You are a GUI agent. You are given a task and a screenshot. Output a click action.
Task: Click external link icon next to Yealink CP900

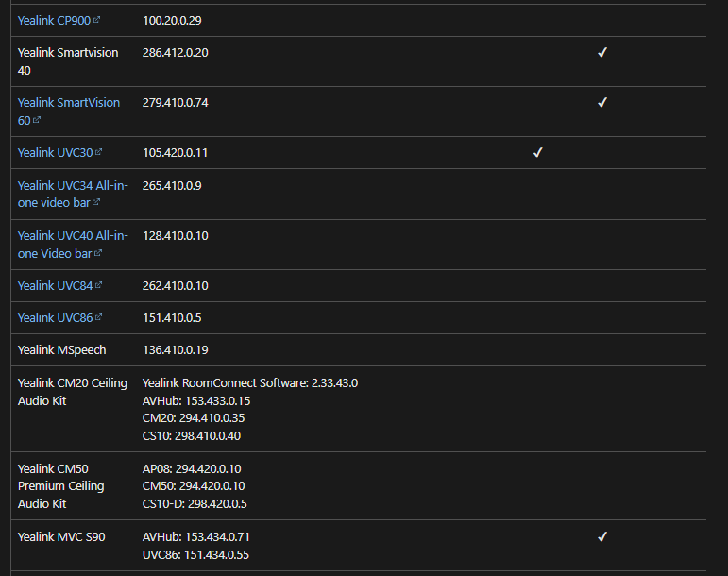[96, 20]
